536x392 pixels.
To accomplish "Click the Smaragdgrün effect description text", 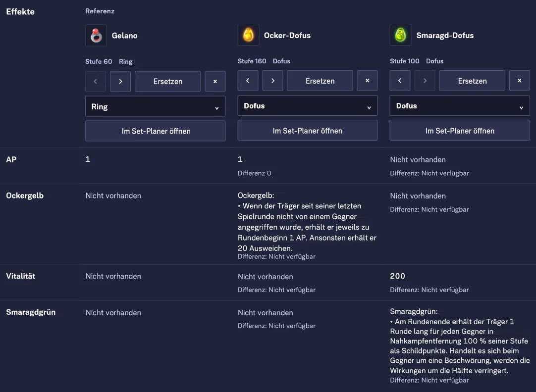I will (460, 341).
